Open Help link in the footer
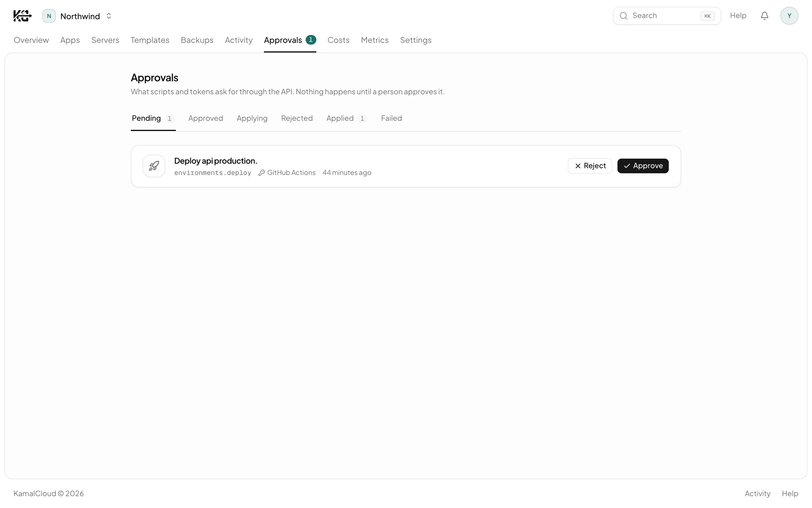 pyautogui.click(x=790, y=494)
